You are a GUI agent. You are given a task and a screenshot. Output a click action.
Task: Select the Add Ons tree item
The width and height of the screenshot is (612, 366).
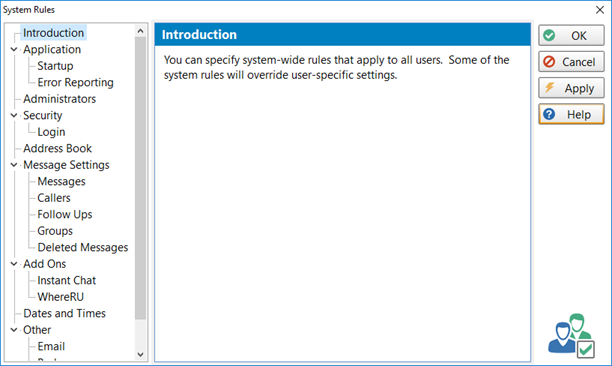point(44,264)
